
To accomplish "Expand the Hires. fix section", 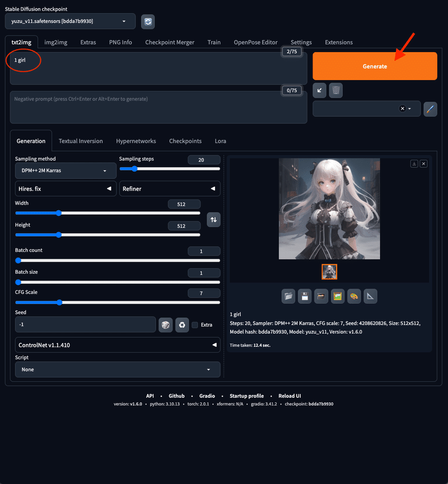I will [x=66, y=189].
